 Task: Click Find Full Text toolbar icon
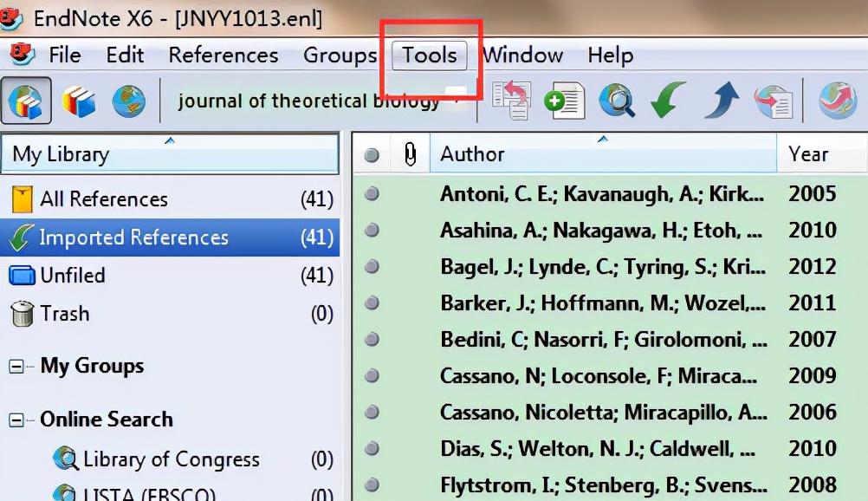tap(774, 101)
